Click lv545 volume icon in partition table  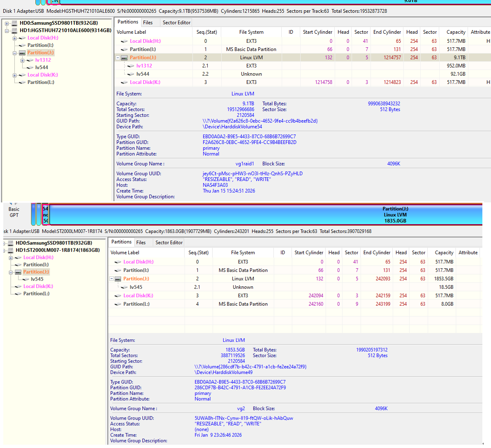(x=124, y=287)
